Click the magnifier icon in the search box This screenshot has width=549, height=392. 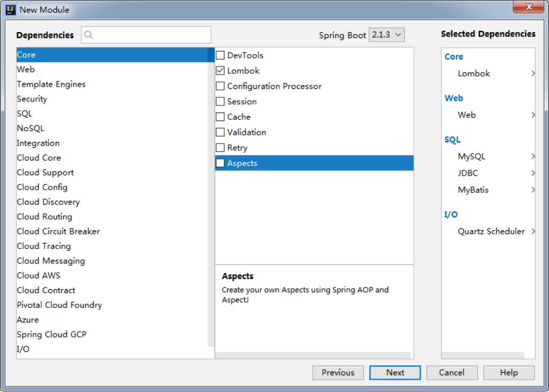88,35
